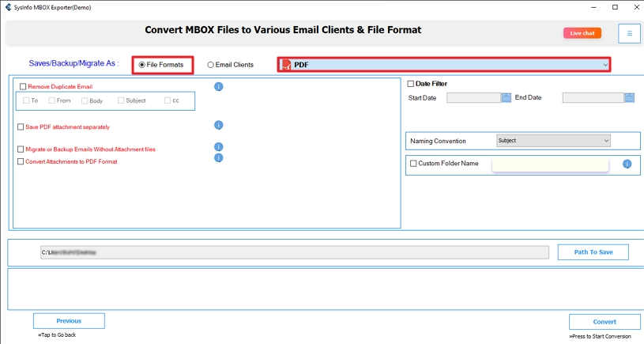Image resolution: width=644 pixels, height=344 pixels.
Task: Open the Start Date calendar picker
Action: tap(507, 98)
